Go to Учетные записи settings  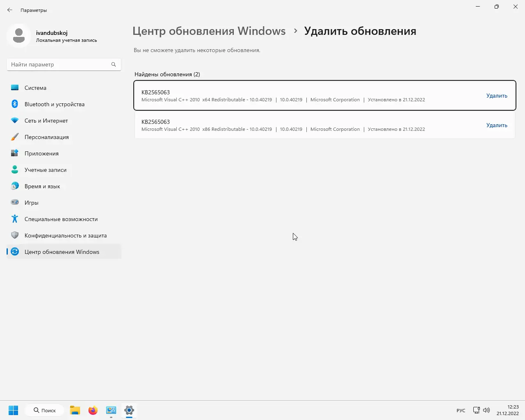64,170
